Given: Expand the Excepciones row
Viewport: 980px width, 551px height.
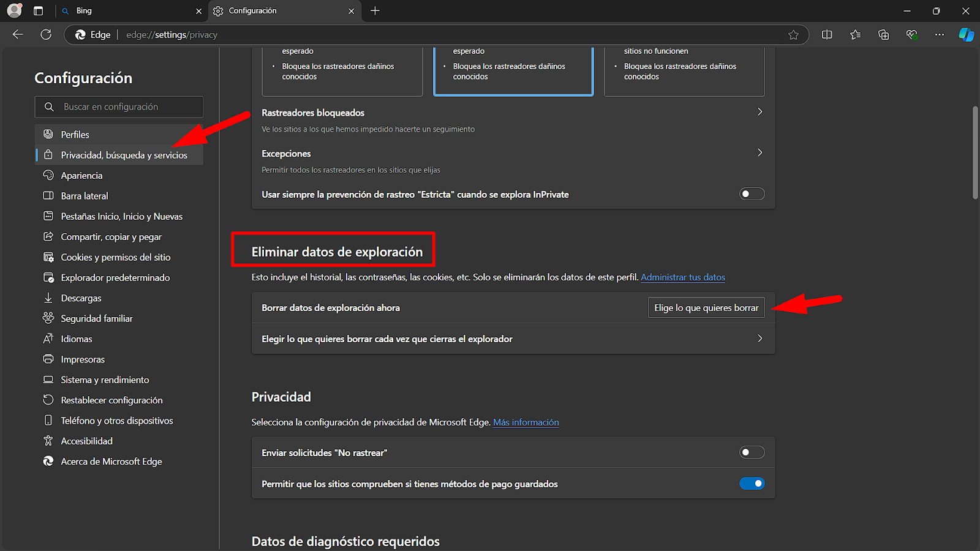Looking at the screenshot, I should point(759,153).
